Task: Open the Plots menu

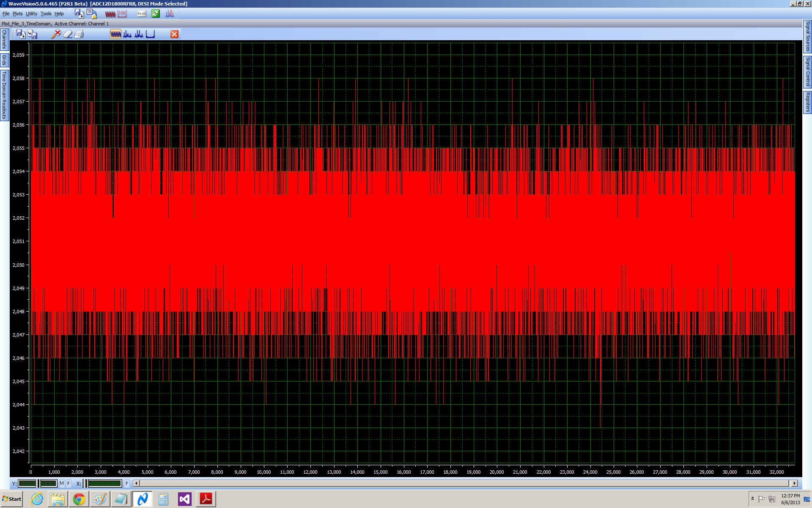Action: 17,14
